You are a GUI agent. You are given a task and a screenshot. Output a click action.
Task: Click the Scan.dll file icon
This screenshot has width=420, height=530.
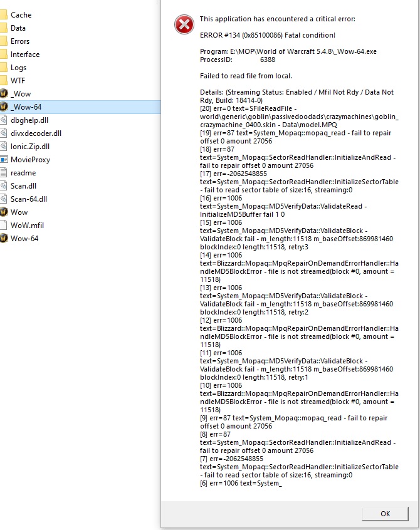[x=3, y=185]
